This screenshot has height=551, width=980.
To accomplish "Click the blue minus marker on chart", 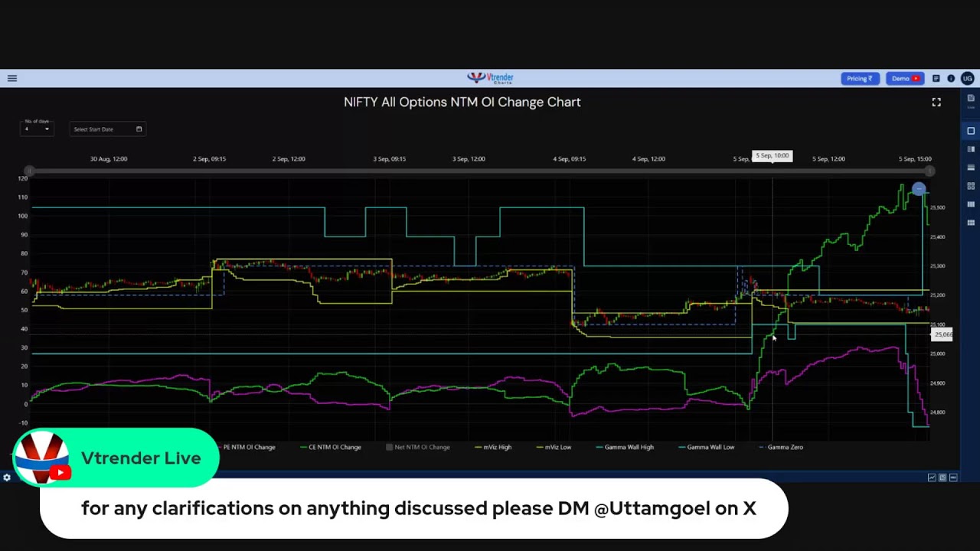I will 919,188.
